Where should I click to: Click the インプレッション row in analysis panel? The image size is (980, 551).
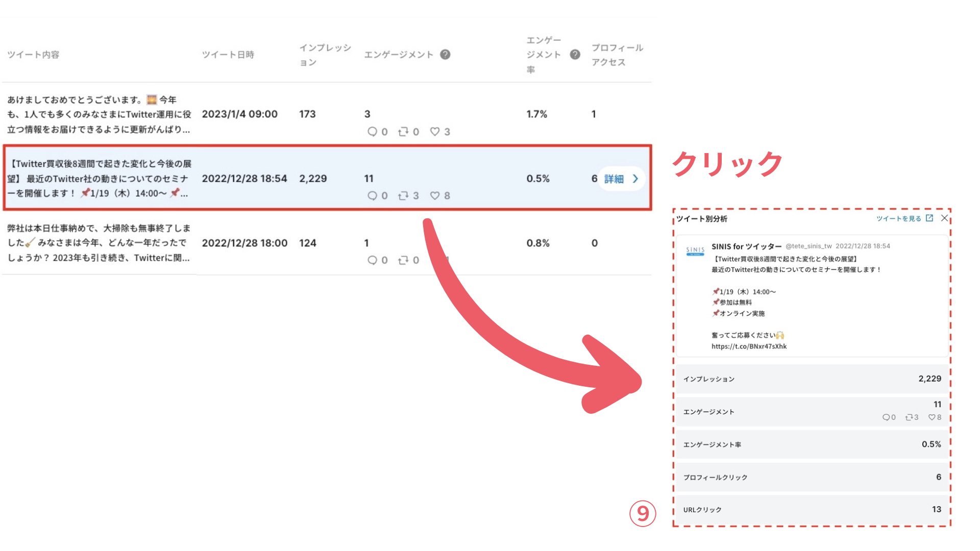click(812, 379)
